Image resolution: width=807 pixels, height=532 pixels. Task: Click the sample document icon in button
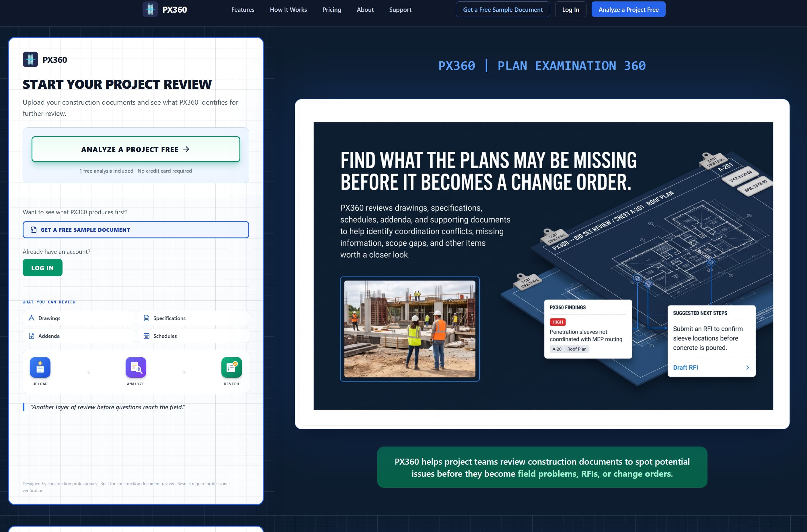pos(34,230)
